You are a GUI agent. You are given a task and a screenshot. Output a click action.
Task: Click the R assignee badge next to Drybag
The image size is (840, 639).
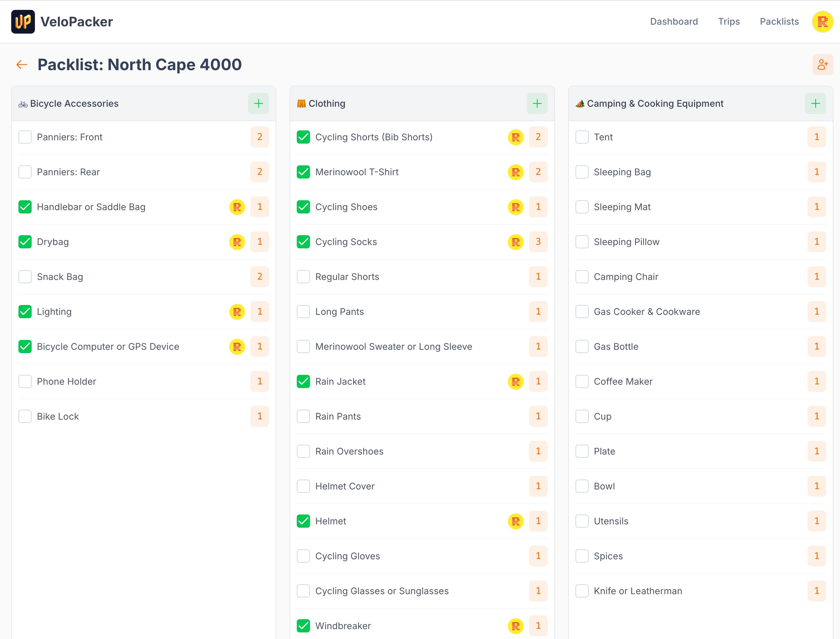point(237,241)
